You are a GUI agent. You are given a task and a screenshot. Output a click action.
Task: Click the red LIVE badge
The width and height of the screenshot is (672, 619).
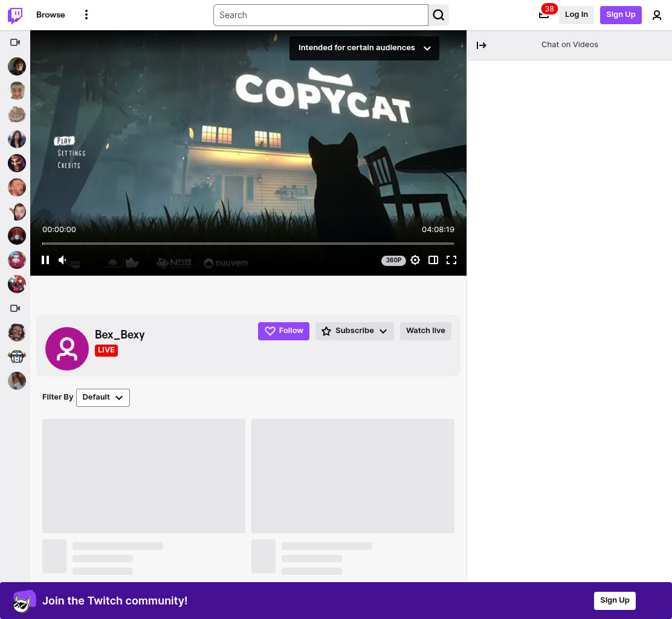[x=106, y=350]
